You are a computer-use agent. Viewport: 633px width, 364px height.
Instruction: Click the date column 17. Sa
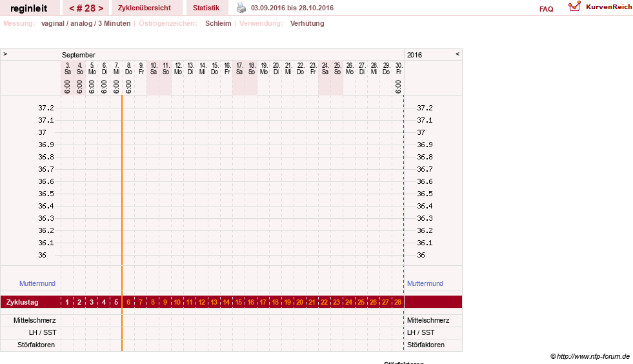pos(239,68)
